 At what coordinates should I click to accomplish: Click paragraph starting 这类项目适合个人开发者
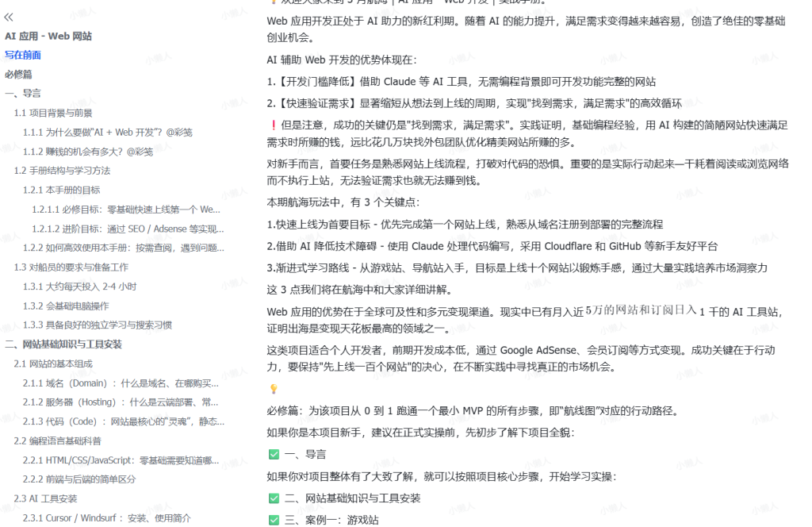521,359
